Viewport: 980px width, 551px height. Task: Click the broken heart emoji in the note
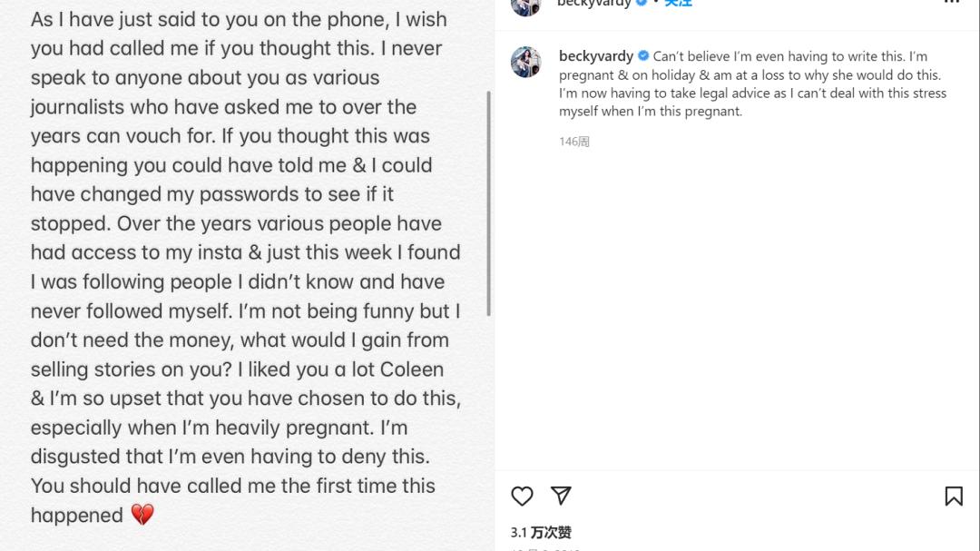[142, 515]
